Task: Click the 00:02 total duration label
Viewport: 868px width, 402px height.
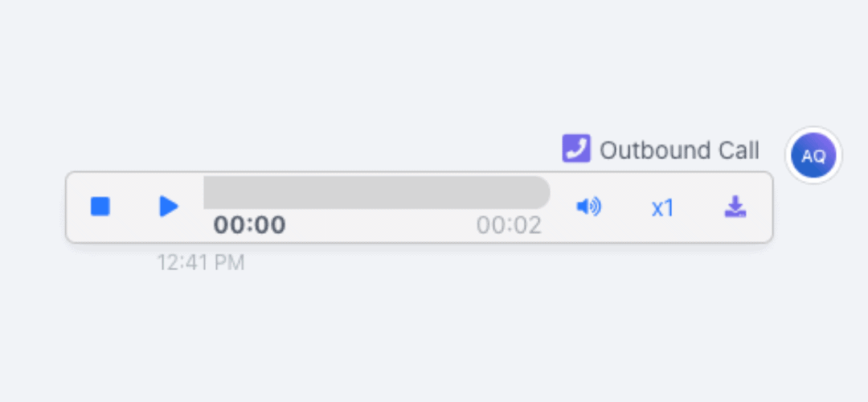Action: pos(509,225)
